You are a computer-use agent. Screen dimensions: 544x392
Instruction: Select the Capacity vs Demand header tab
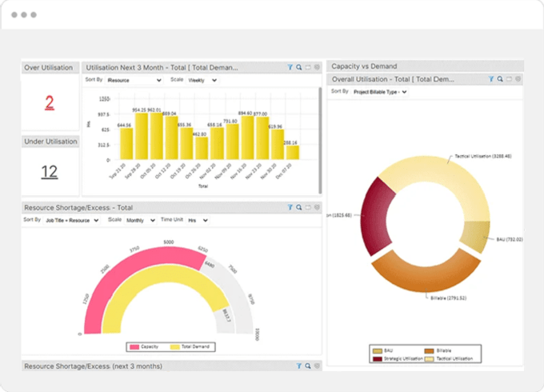click(x=364, y=66)
